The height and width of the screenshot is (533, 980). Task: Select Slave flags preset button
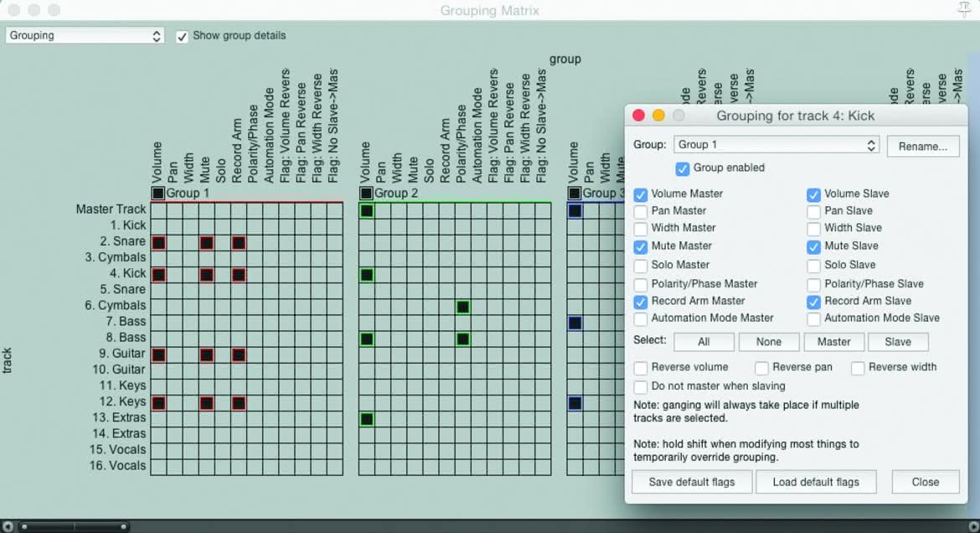click(898, 342)
